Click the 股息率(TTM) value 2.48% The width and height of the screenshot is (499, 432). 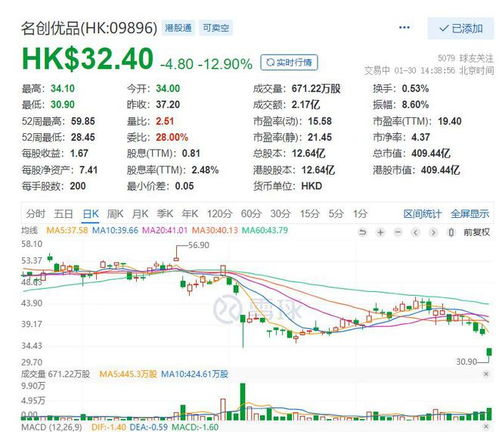[205, 170]
